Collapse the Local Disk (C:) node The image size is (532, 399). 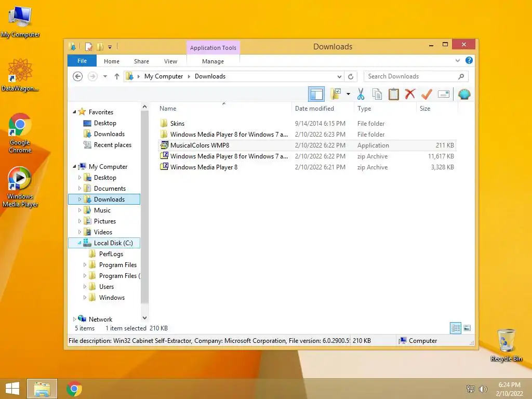pos(79,243)
